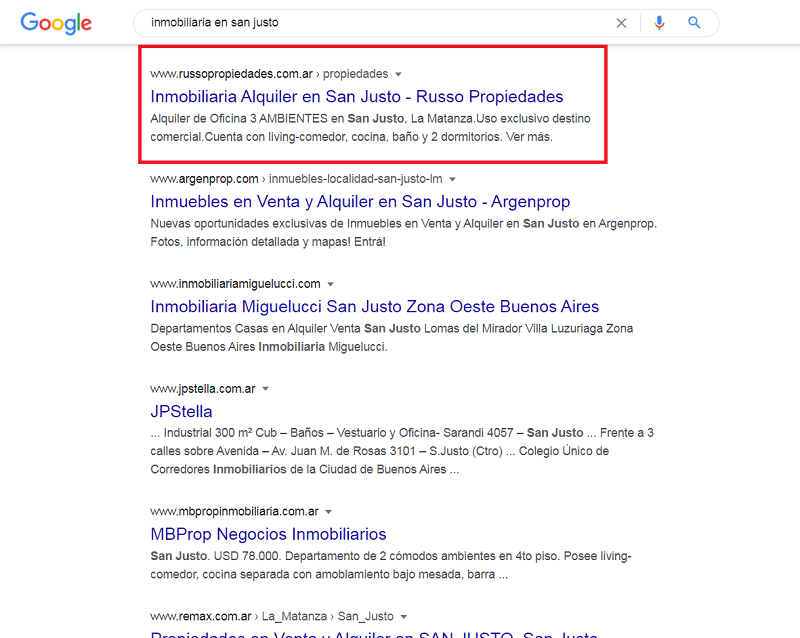The width and height of the screenshot is (800, 638).
Task: Open dropdown arrow next to inmobiliariamiguelucci.com URL
Action: pos(331,284)
